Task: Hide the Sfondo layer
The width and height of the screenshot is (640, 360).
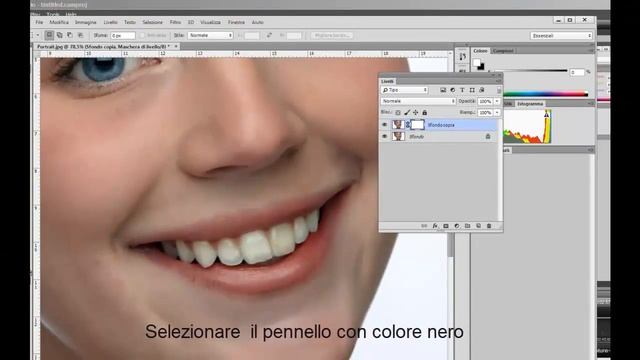Action: click(384, 136)
